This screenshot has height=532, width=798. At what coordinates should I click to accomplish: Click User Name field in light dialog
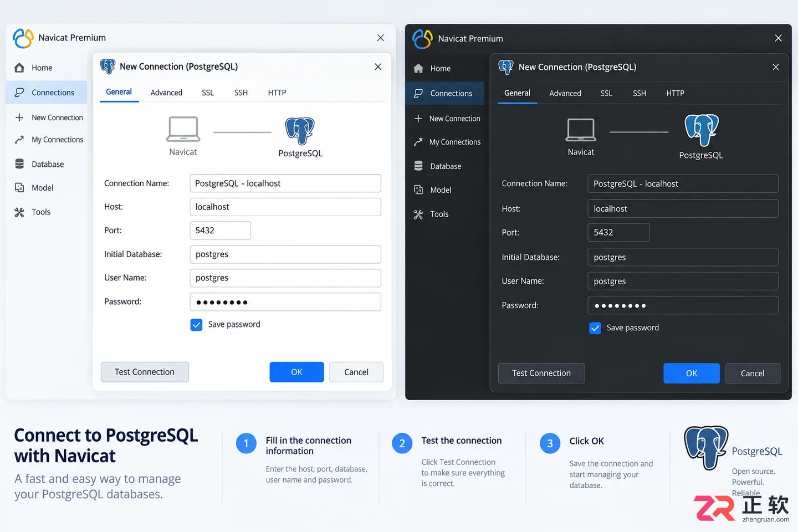point(285,278)
